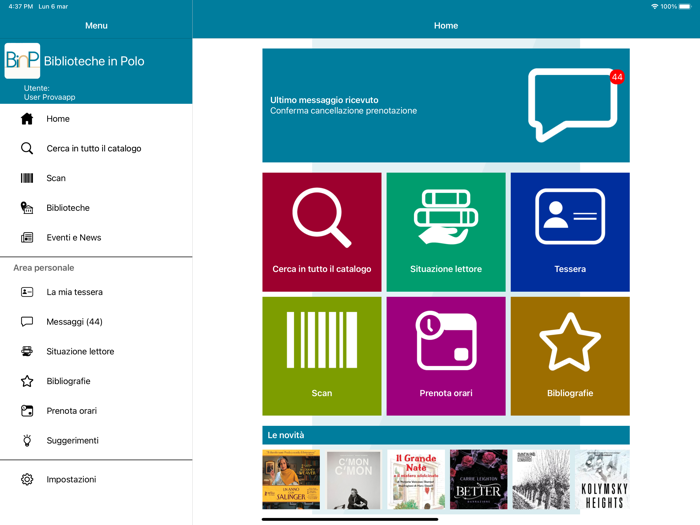Open Situazione lettore in side menu
Image resolution: width=700 pixels, height=525 pixels.
(x=96, y=351)
